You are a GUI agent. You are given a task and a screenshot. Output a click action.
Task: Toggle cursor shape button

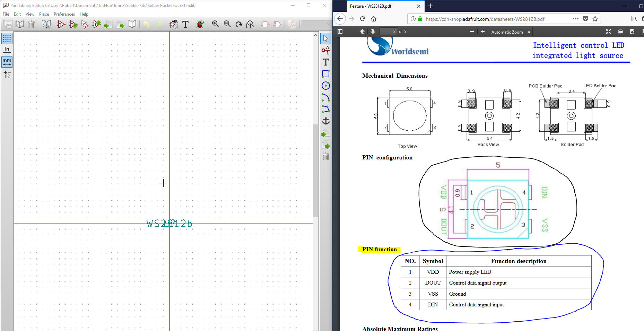pyautogui.click(x=7, y=74)
